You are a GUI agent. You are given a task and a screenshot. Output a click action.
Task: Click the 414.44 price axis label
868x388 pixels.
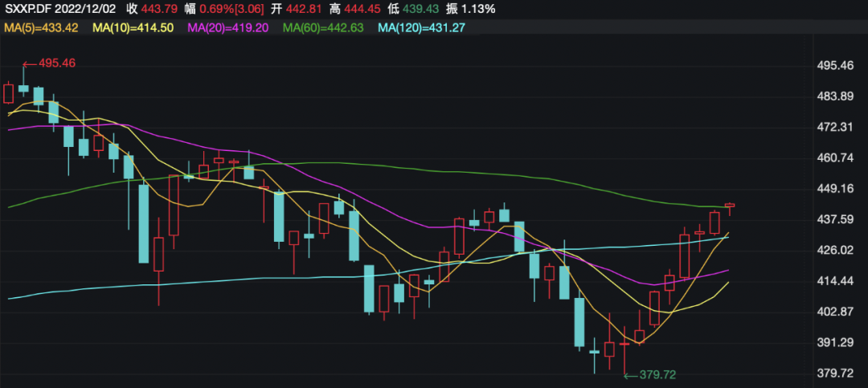tap(835, 281)
